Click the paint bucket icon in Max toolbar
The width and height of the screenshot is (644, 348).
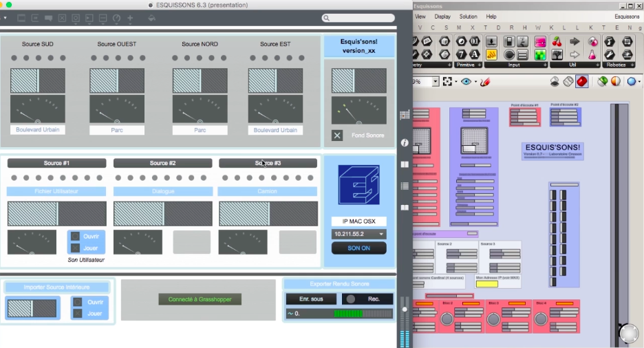click(x=151, y=19)
